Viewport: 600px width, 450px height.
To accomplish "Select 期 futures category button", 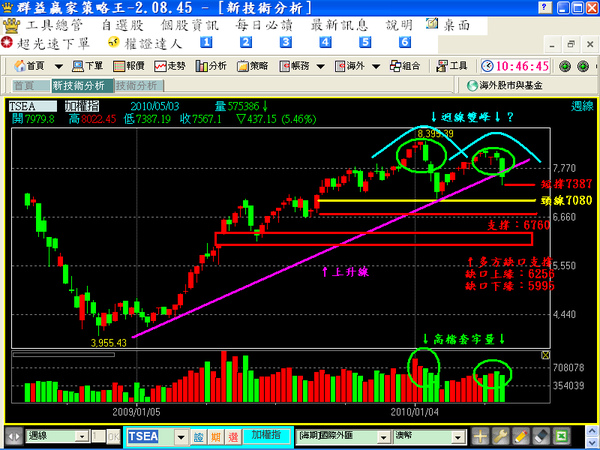I will [216, 437].
